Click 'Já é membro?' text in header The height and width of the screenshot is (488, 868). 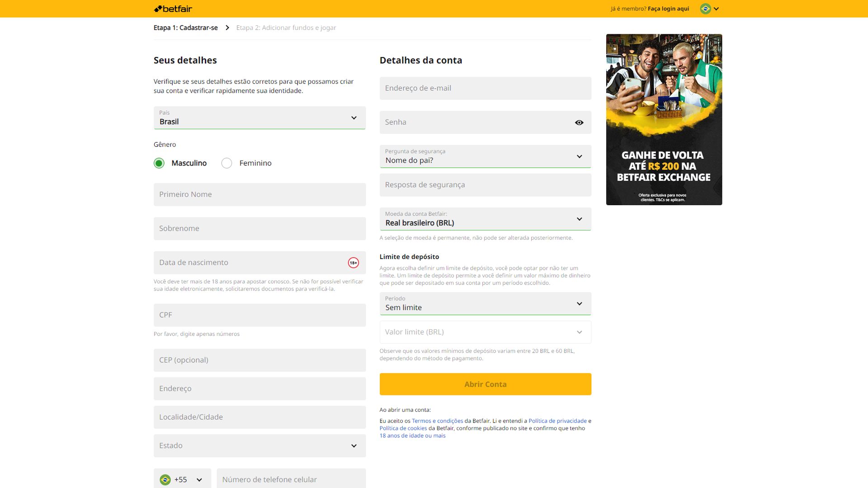(628, 9)
